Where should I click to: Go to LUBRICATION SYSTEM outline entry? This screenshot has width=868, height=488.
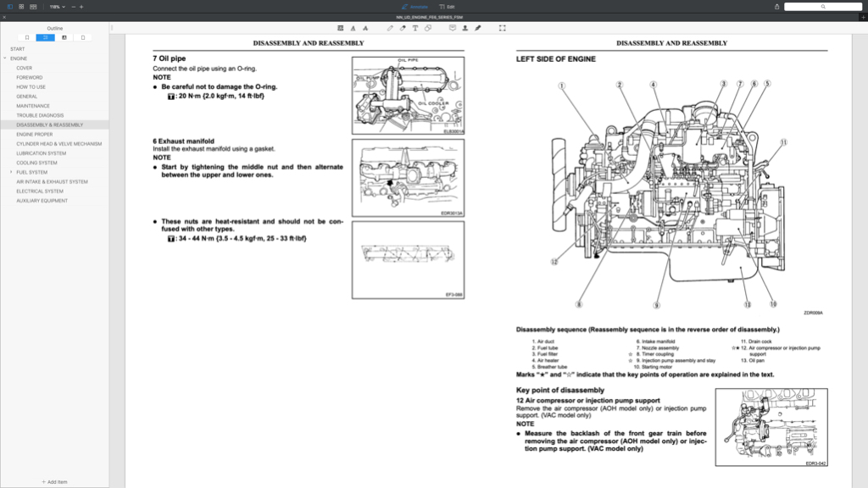coord(41,153)
